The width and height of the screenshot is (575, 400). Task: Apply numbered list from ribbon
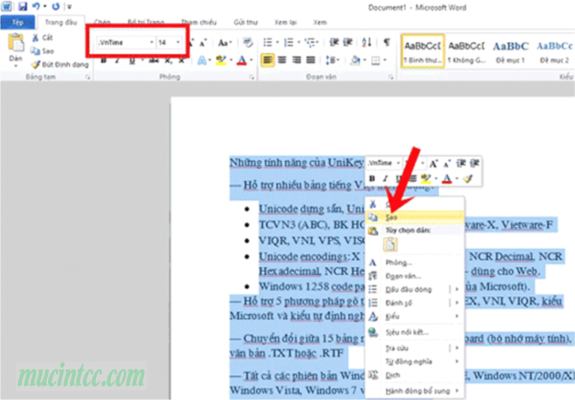[289, 43]
